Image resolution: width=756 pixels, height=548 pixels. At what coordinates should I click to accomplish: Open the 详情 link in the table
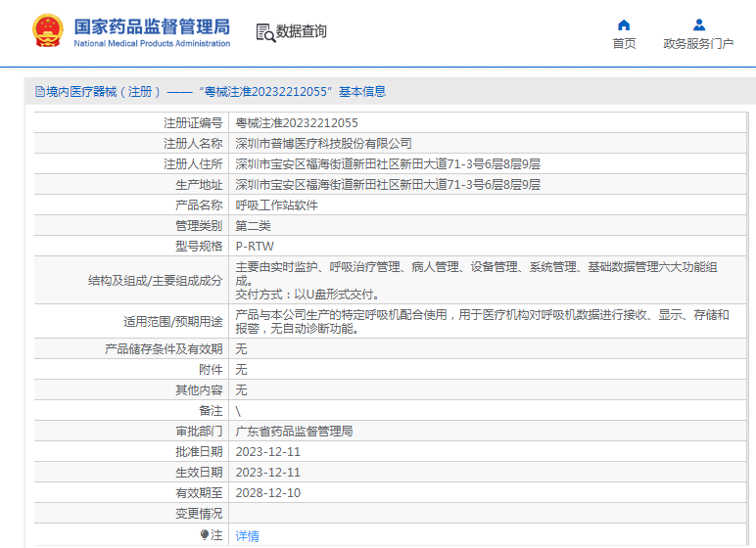click(248, 535)
